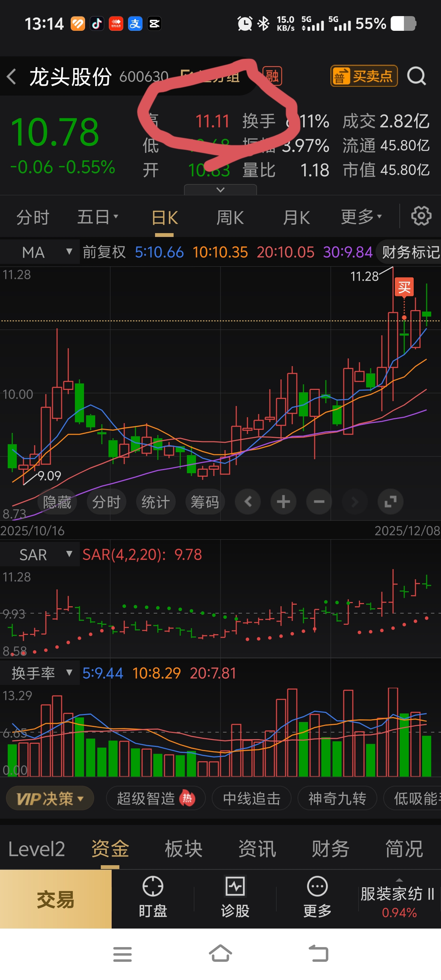Expand the 服装家纺 sector panel
Image resolution: width=441 pixels, height=980 pixels.
coord(399,898)
